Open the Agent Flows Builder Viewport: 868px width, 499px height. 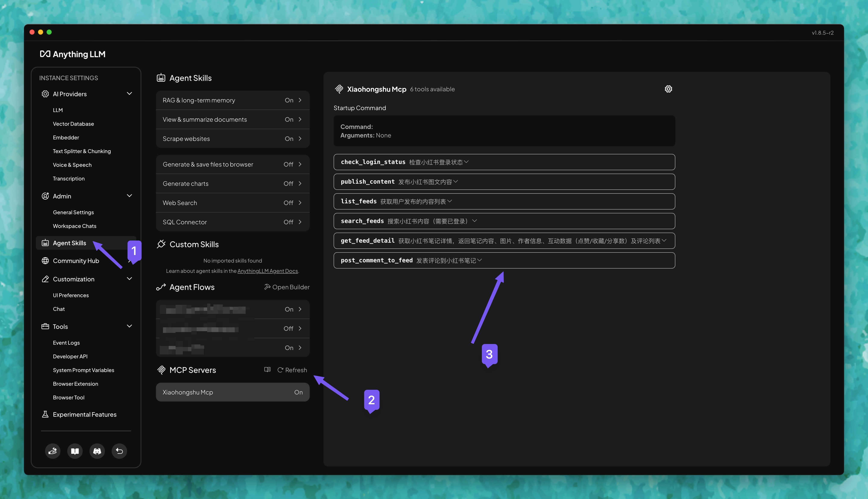tap(287, 287)
